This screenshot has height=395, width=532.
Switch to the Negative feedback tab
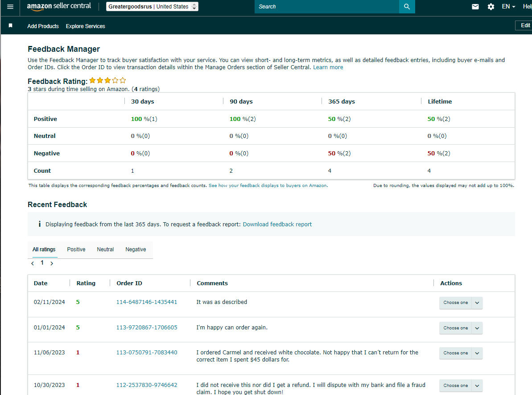136,249
